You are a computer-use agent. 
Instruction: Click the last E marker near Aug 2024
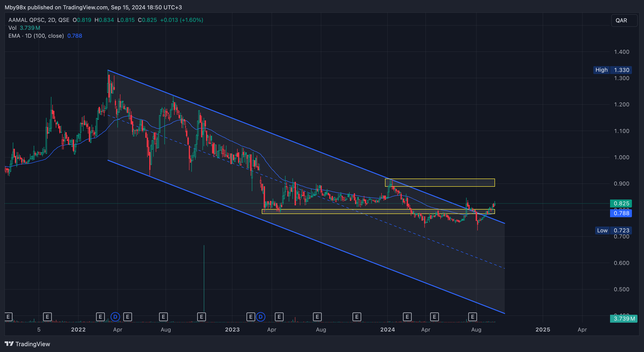472,317
